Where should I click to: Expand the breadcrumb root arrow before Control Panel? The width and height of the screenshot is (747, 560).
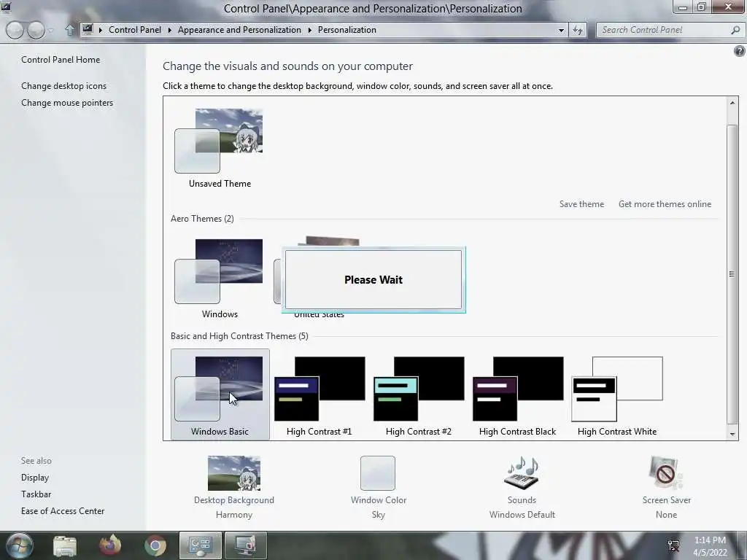tap(101, 30)
